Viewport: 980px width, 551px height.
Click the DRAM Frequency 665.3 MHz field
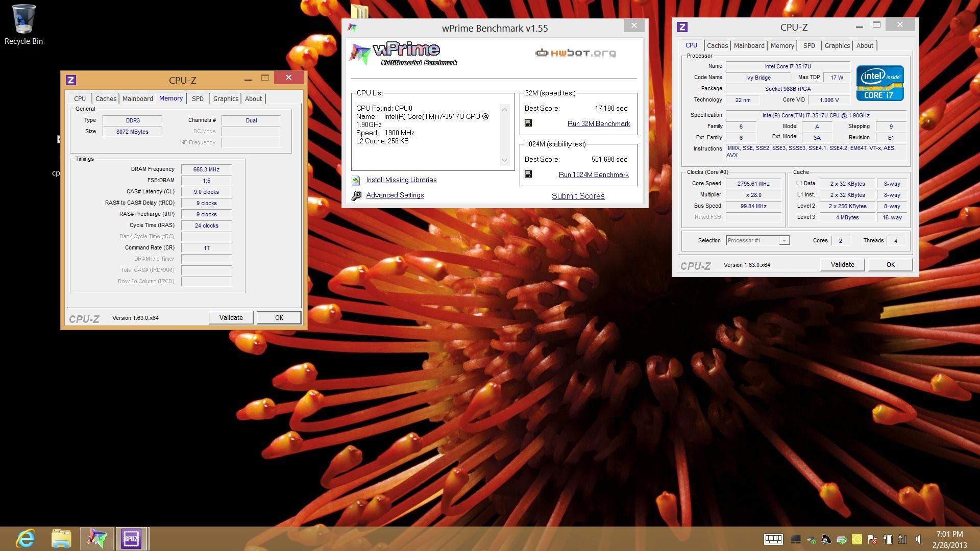click(x=206, y=169)
